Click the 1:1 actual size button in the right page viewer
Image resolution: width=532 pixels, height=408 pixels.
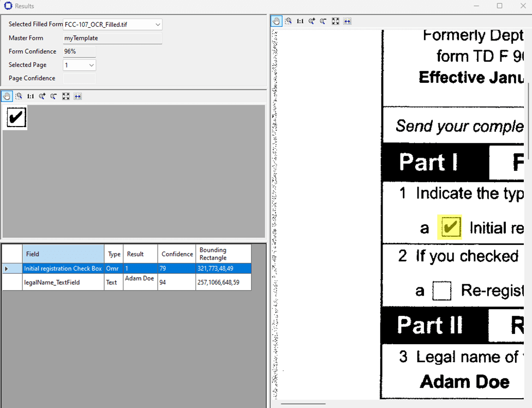(x=300, y=21)
